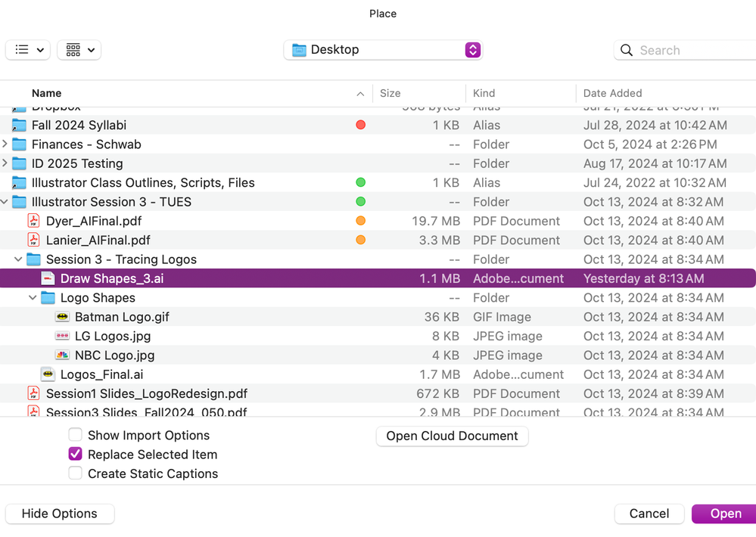Click the Batman Logo.gif image icon
Image resolution: width=756 pixels, height=537 pixels.
(61, 316)
